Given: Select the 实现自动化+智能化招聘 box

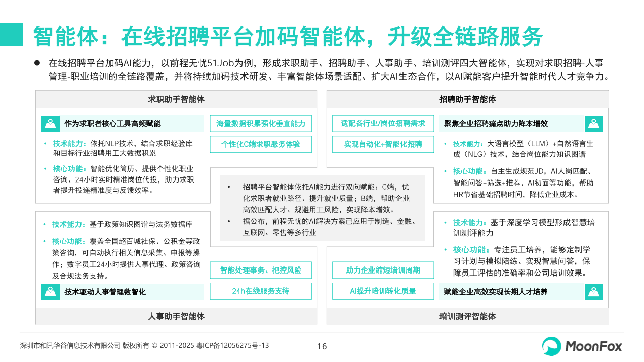Looking at the screenshot, I should click(x=382, y=144).
